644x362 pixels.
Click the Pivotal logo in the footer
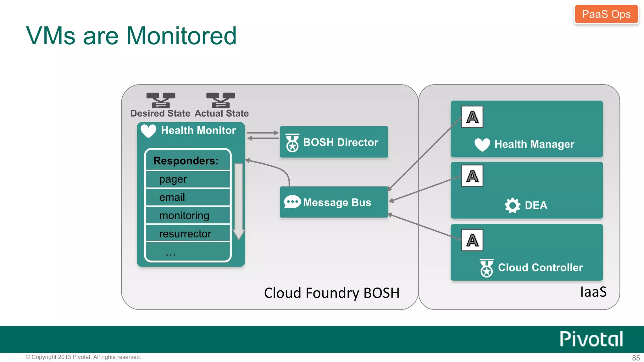click(591, 339)
